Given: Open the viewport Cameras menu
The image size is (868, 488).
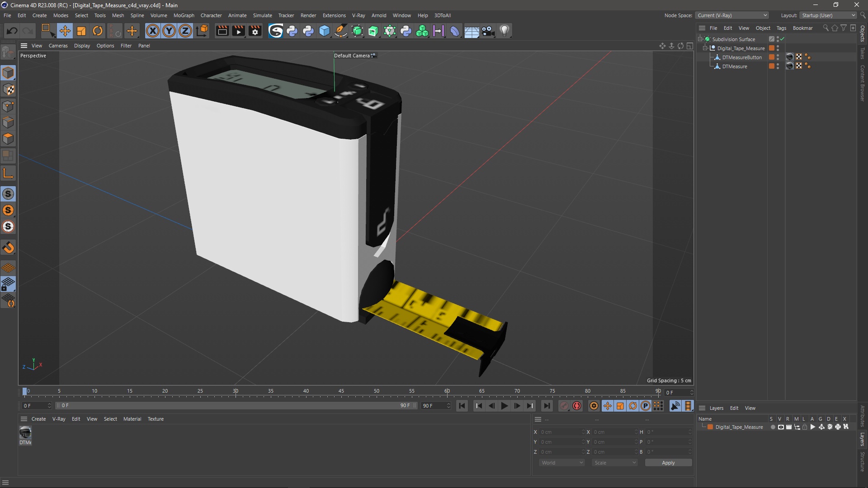Looking at the screenshot, I should [58, 46].
